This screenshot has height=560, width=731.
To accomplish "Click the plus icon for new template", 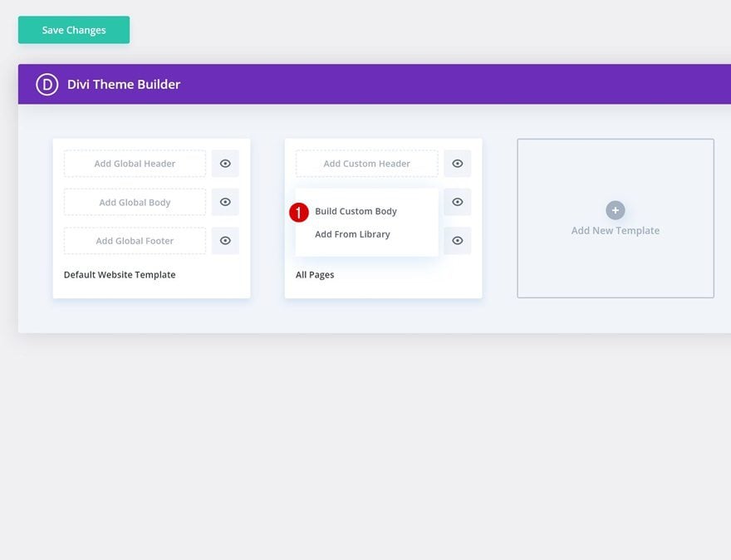I will [616, 210].
